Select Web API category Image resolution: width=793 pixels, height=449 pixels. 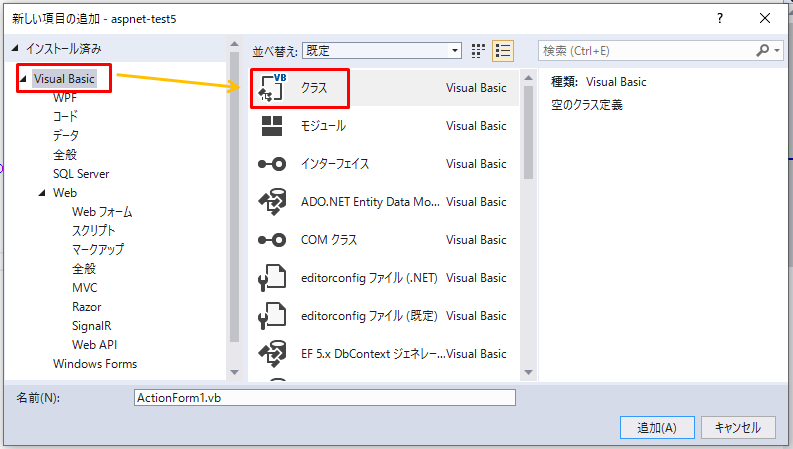point(95,345)
